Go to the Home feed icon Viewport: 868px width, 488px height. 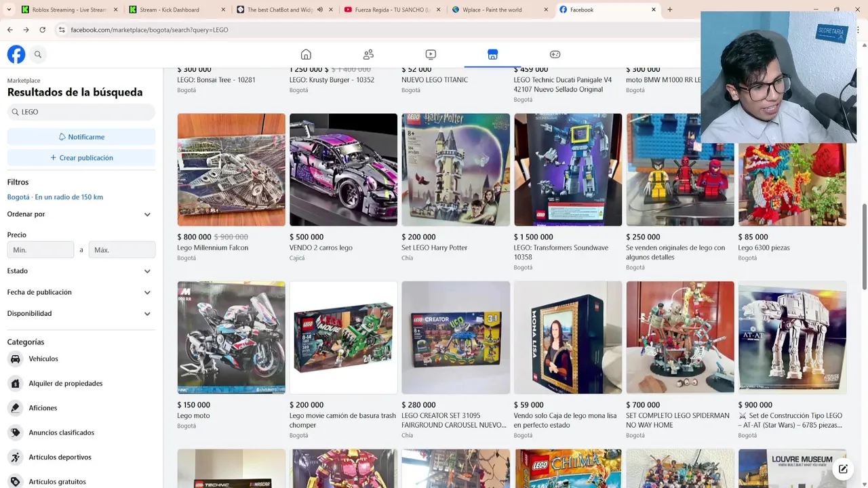click(x=306, y=54)
